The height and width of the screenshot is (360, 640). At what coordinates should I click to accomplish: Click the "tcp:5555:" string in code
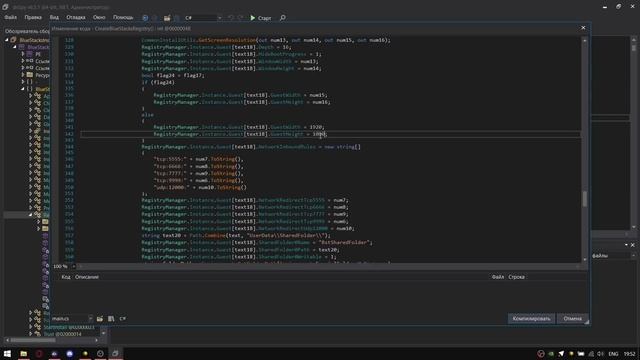(x=170, y=159)
